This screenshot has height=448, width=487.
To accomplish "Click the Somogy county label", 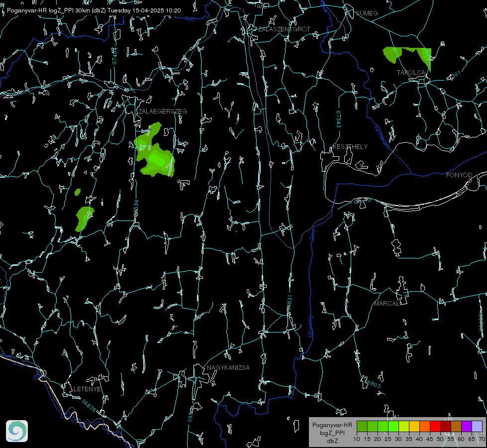I will tap(310, 327).
